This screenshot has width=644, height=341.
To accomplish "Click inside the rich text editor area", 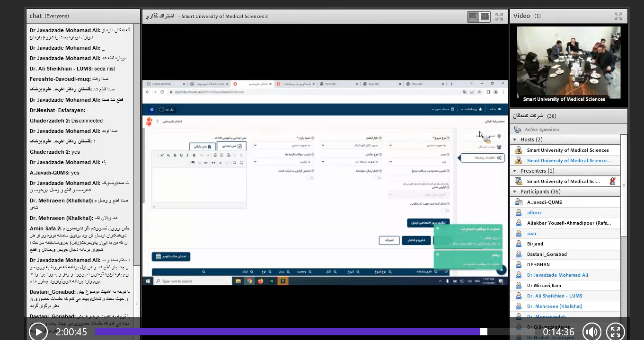I will [x=199, y=185].
